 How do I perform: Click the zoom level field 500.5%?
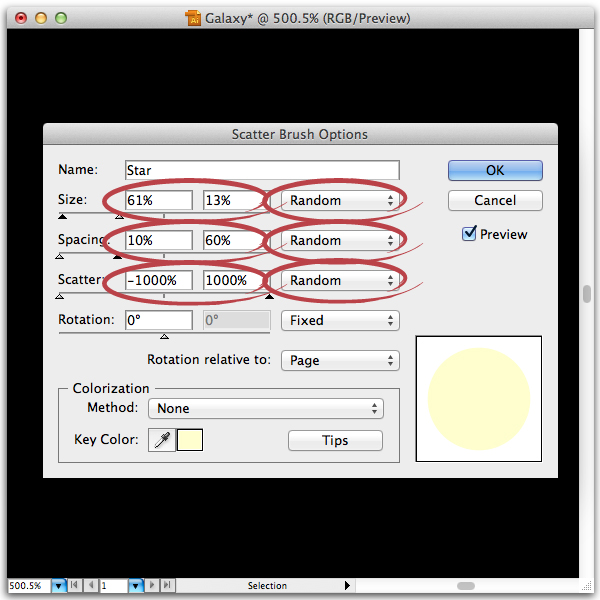click(29, 585)
